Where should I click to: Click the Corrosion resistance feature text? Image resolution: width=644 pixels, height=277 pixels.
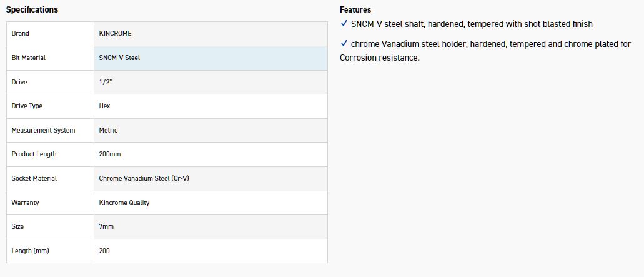380,58
